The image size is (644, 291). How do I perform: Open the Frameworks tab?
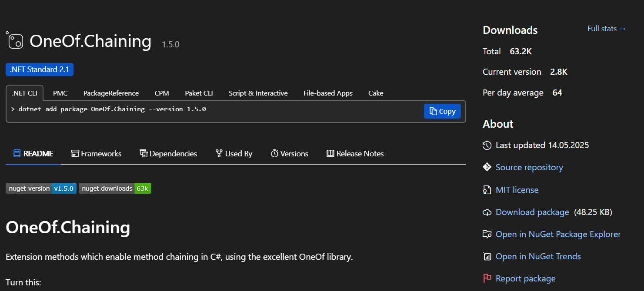[x=96, y=153]
